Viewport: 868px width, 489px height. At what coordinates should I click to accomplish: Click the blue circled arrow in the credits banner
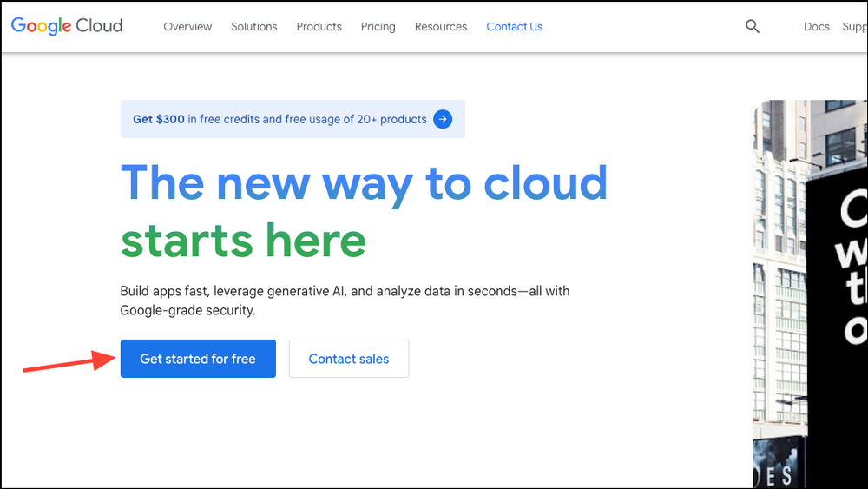coord(443,119)
